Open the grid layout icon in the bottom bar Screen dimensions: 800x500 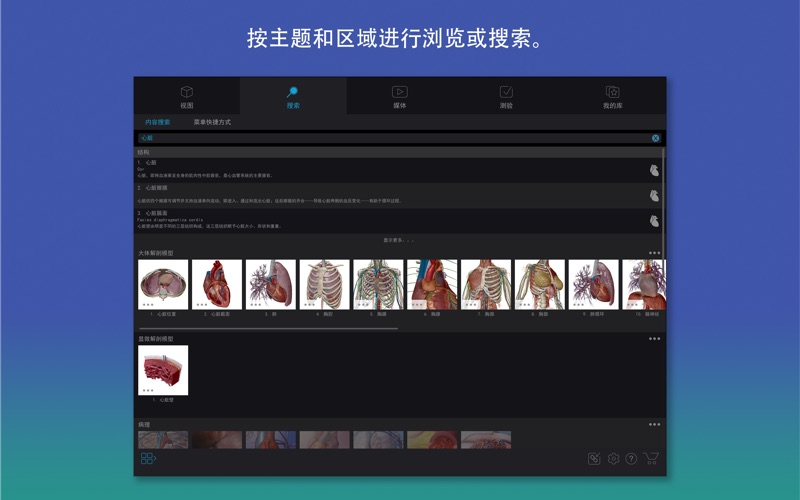(x=148, y=458)
